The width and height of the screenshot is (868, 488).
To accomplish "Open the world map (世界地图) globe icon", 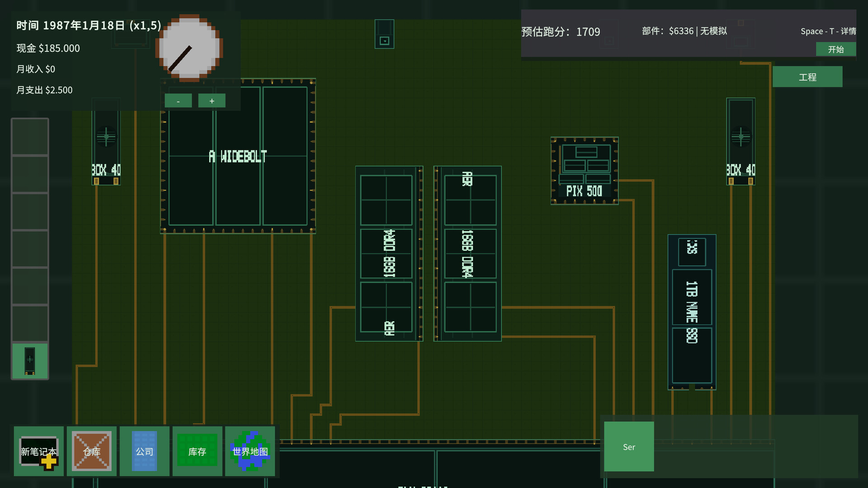I will click(250, 451).
